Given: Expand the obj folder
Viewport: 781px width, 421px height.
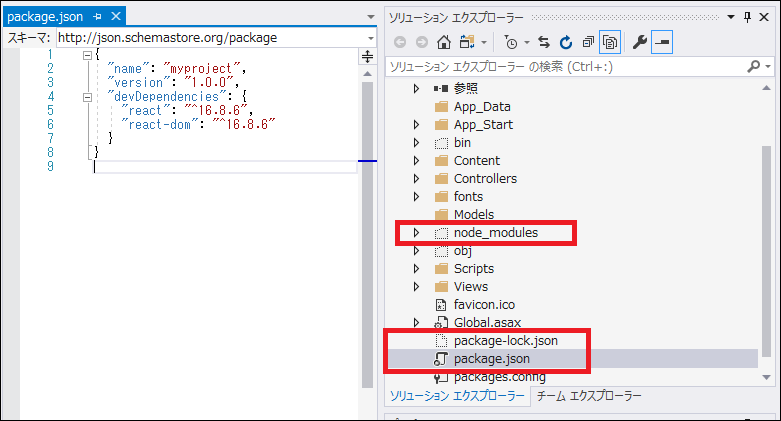Looking at the screenshot, I should tap(416, 251).
